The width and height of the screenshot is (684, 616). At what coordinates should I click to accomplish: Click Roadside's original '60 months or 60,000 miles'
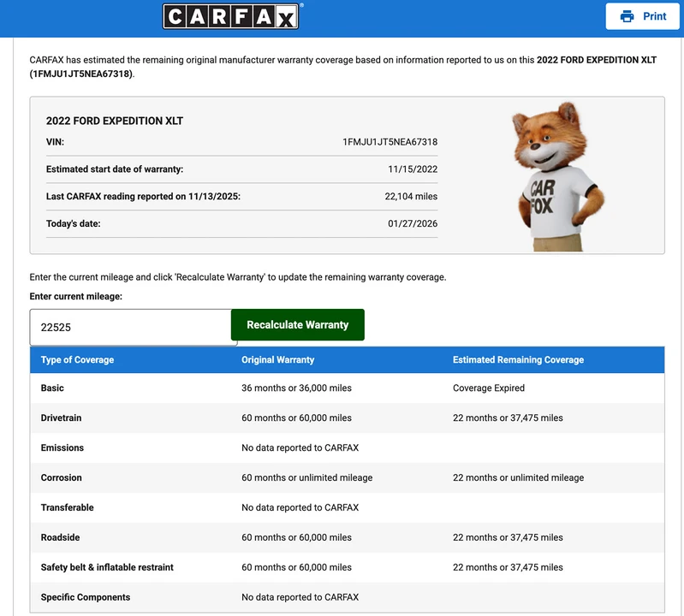click(x=297, y=537)
